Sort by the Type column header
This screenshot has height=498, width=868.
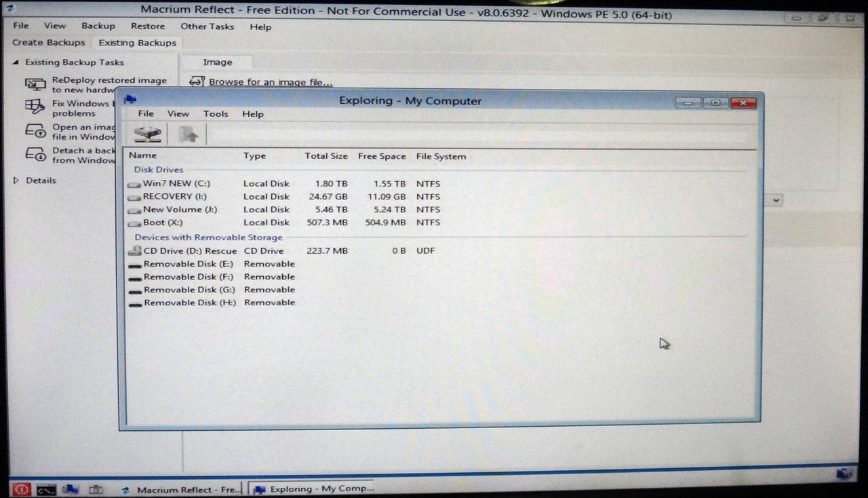[x=255, y=156]
